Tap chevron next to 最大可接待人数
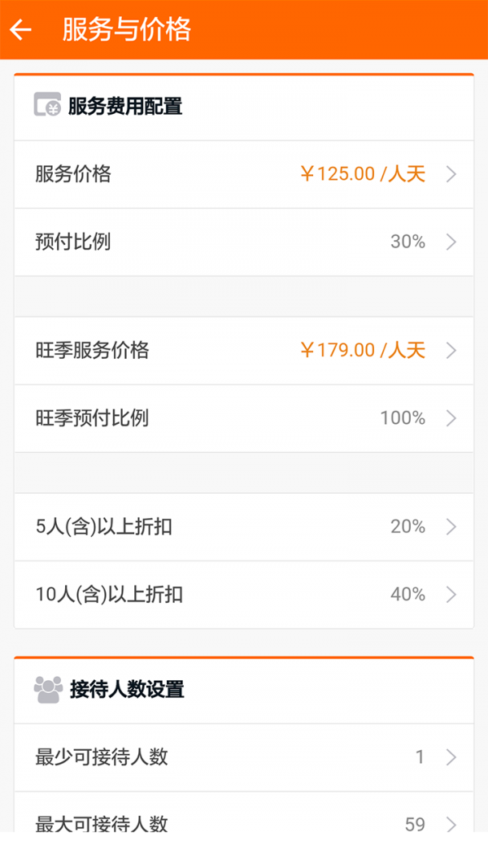This screenshot has width=488, height=868. [x=451, y=824]
